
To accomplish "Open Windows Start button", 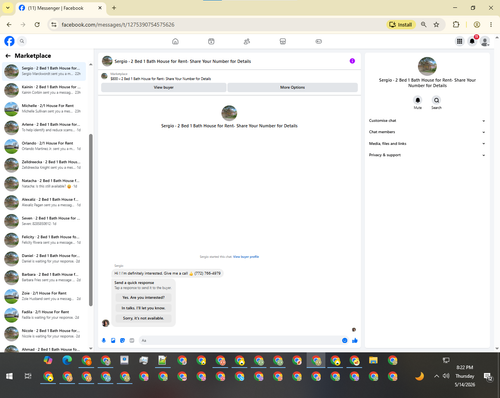I will [9, 376].
